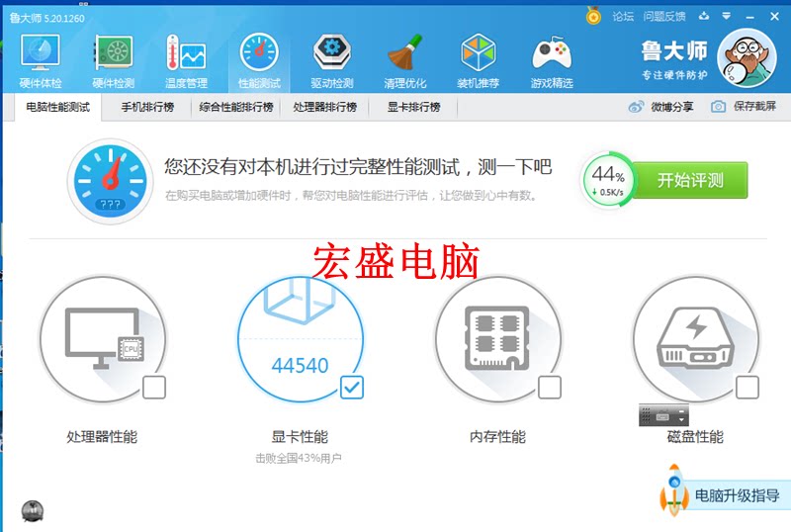Screen dimensions: 791x532
Task: Open 装机推荐 cube icon
Action: [479, 53]
